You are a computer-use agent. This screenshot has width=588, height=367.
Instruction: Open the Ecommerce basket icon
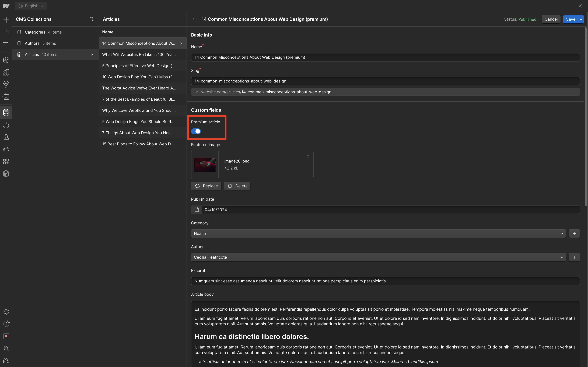click(6, 149)
